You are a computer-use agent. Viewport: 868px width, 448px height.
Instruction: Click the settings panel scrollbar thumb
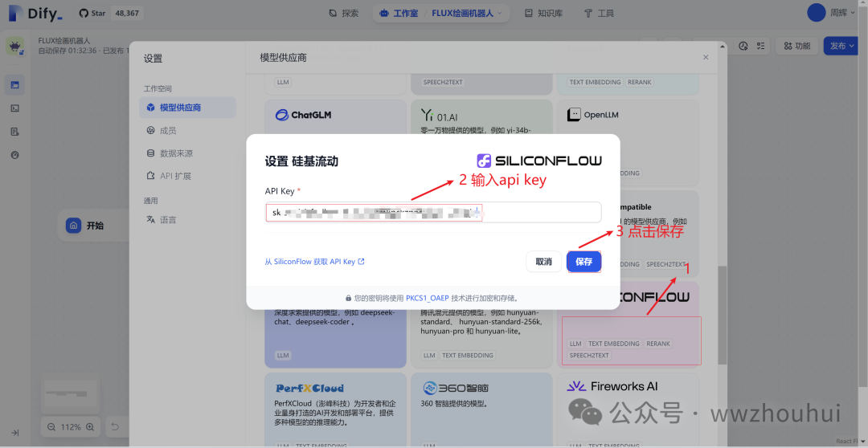[721, 316]
